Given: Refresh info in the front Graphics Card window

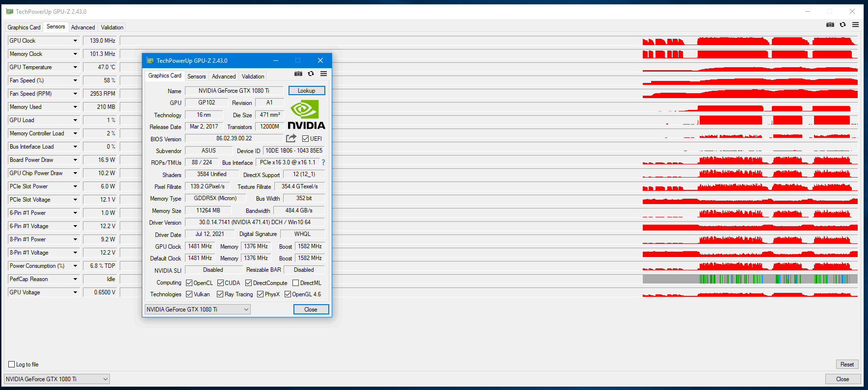Looking at the screenshot, I should point(311,74).
